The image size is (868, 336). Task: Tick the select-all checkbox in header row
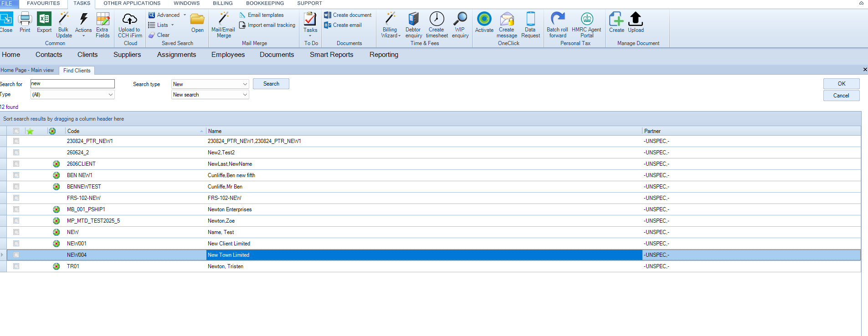pos(16,131)
